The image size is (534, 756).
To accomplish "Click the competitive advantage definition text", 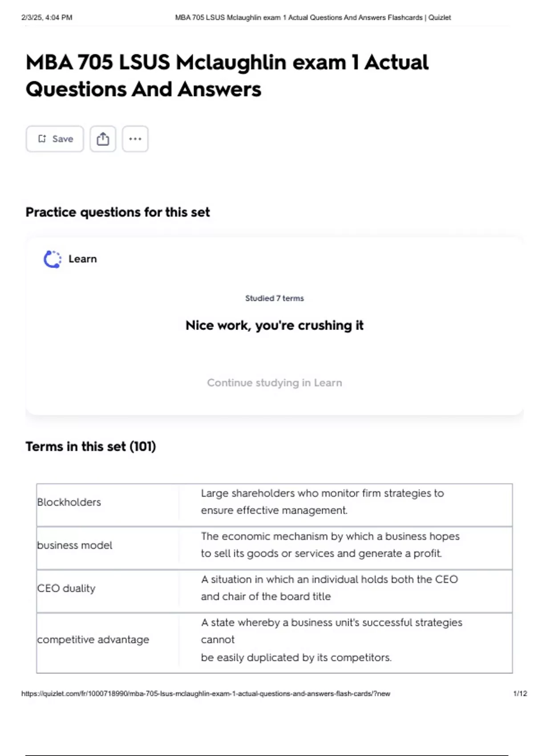I will pos(331,639).
